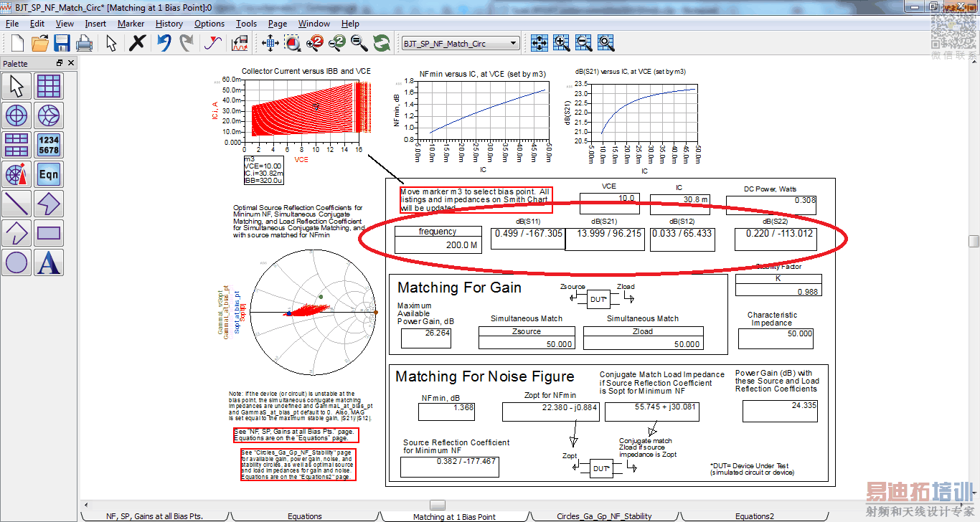The image size is (980, 522).
Task: Insert a stacked plot from palette
Action: (17, 145)
